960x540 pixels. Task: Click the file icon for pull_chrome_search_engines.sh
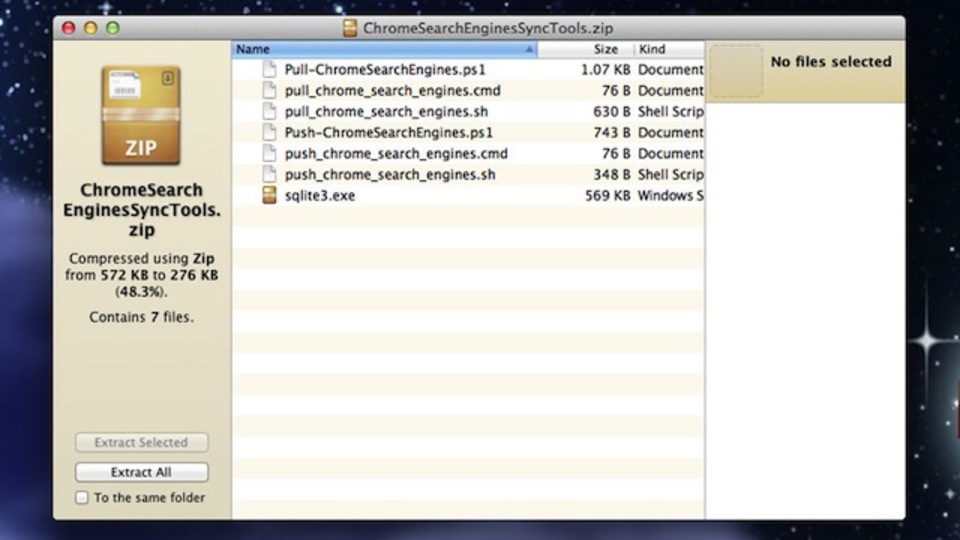[269, 111]
